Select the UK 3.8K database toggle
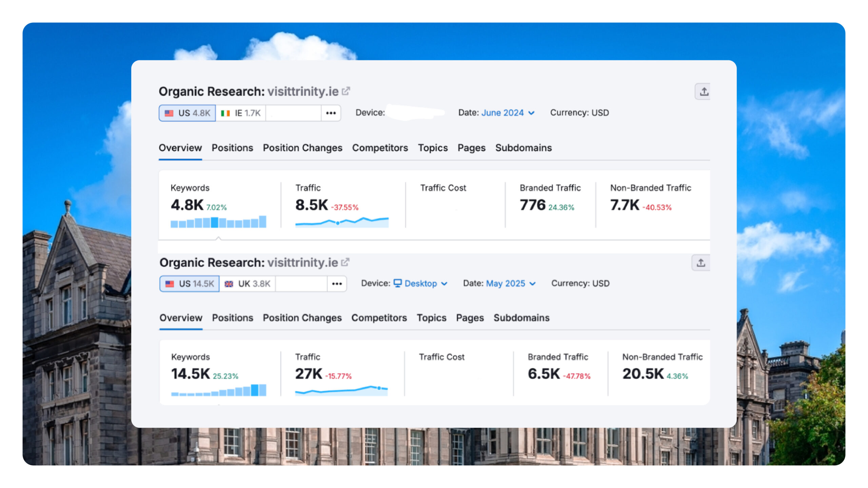 click(x=247, y=284)
